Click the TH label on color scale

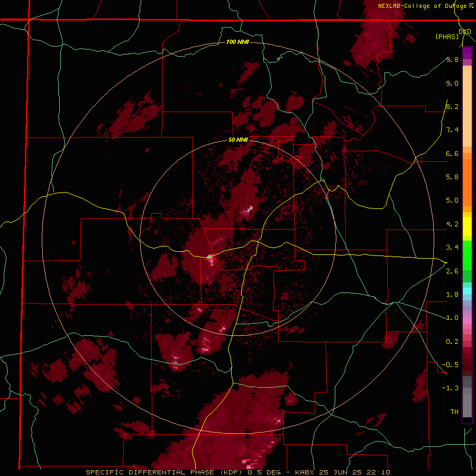(x=454, y=411)
